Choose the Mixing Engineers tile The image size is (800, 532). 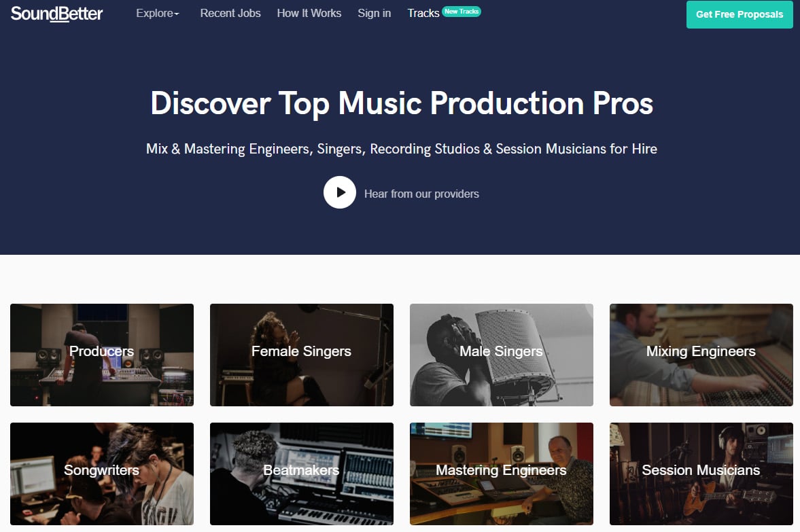(701, 355)
